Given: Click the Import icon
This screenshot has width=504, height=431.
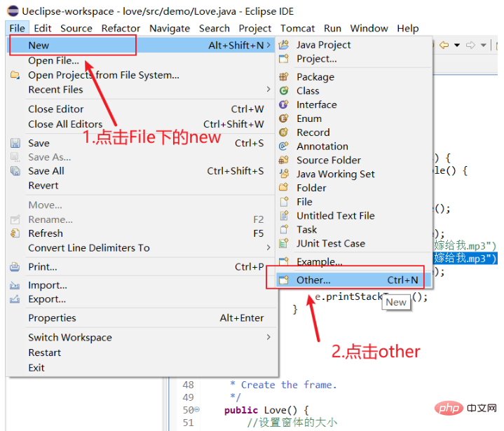Looking at the screenshot, I should click(15, 285).
